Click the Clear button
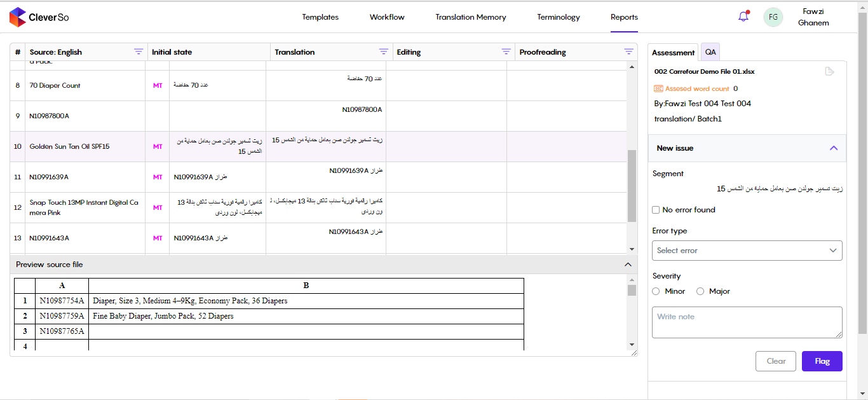This screenshot has width=868, height=400. [x=776, y=361]
